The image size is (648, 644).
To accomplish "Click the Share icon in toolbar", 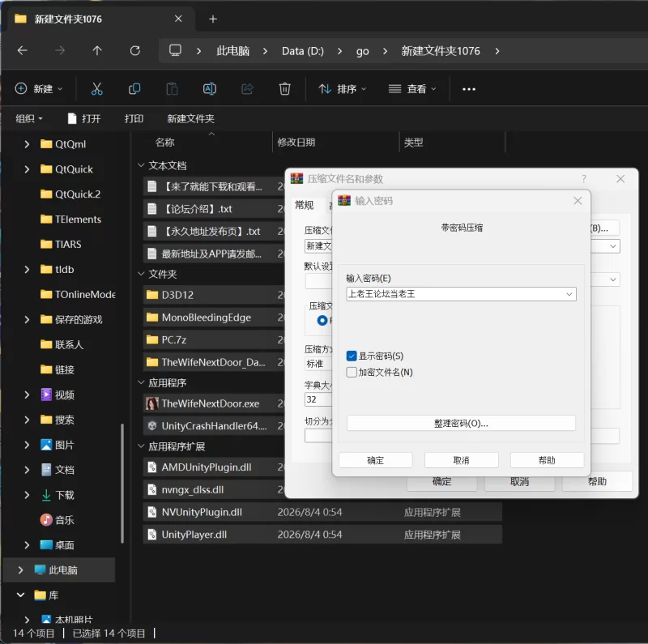I will coord(247,89).
